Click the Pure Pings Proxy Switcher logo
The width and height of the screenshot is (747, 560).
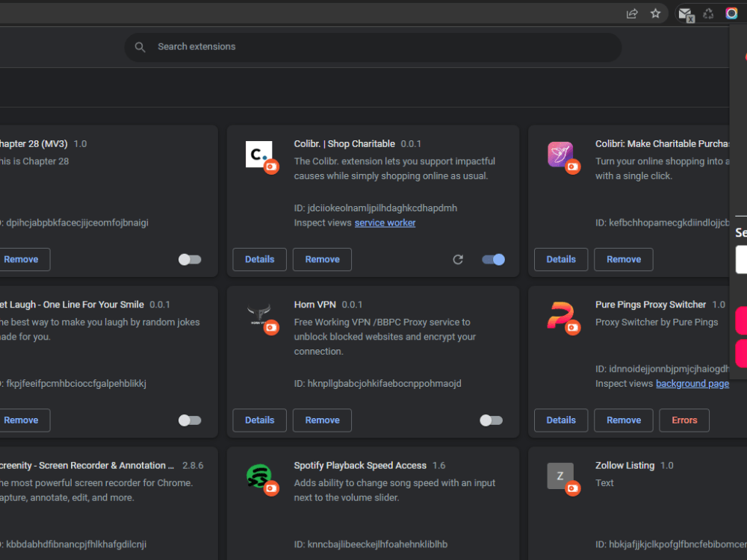[x=560, y=315]
